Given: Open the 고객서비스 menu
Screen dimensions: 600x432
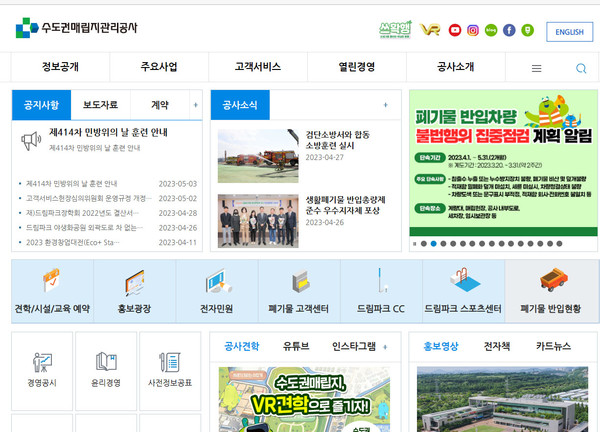Looking at the screenshot, I should point(258,67).
